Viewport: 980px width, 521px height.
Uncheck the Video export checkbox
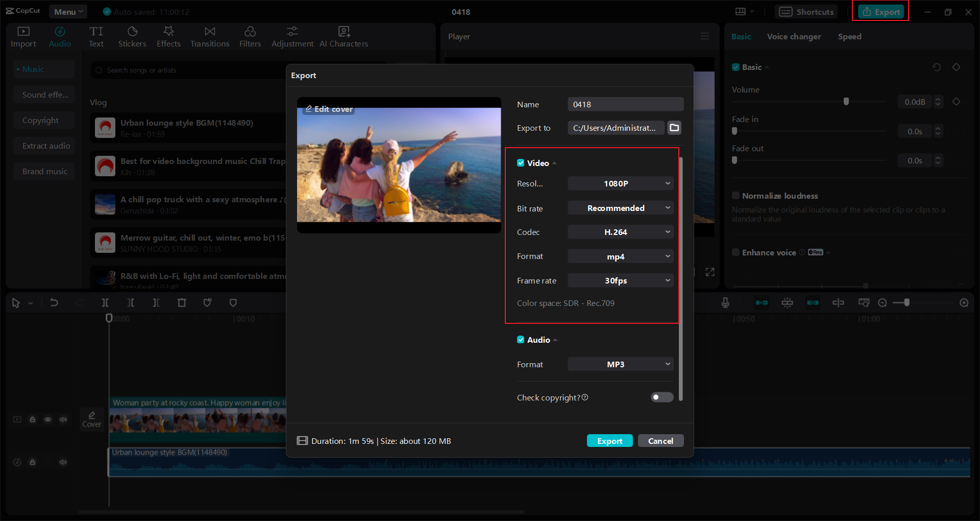click(x=521, y=163)
